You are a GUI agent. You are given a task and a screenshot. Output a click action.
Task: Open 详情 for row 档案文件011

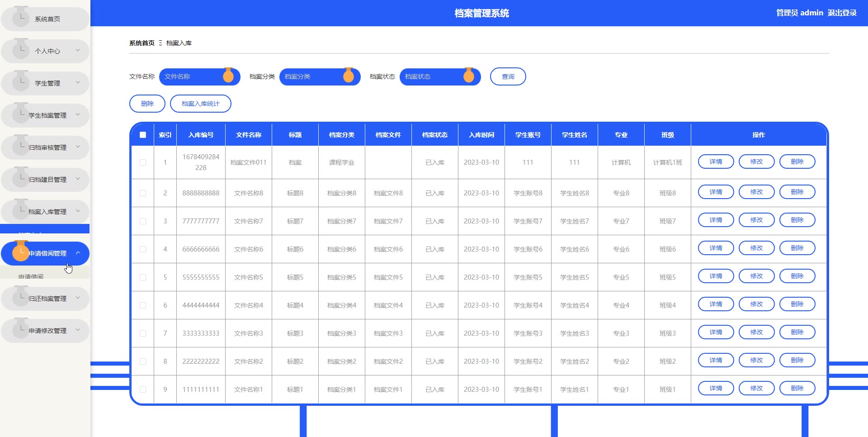point(716,161)
